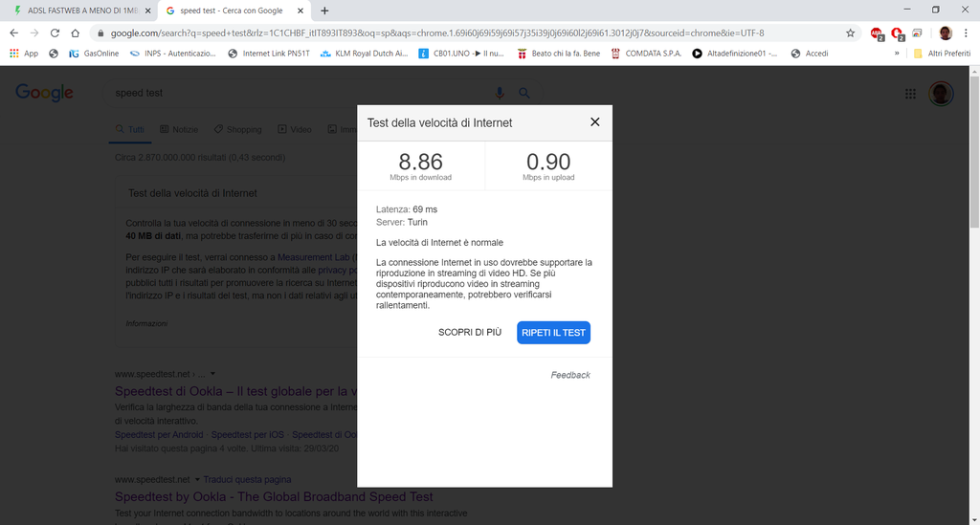The height and width of the screenshot is (525, 980).
Task: Open the Chrome profile avatar
Action: pyautogui.click(x=945, y=33)
